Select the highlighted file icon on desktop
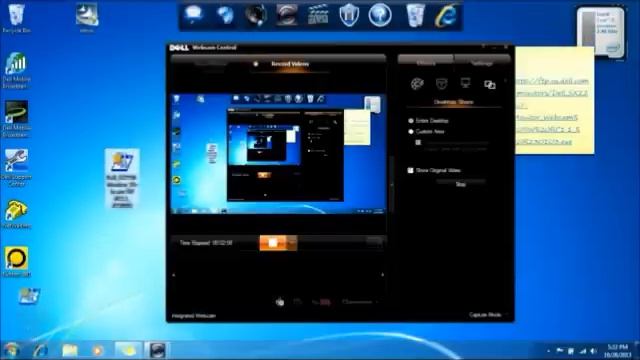This screenshot has width=640, height=360. (x=122, y=179)
